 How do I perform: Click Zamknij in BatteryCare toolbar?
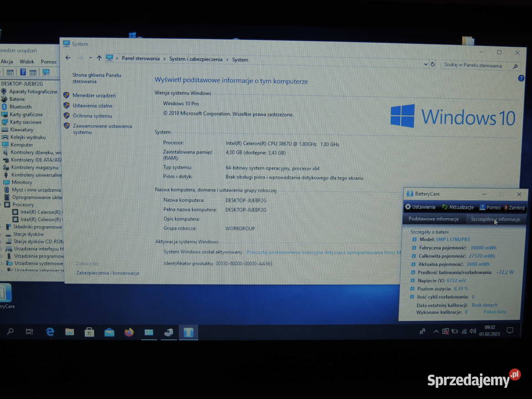pyautogui.click(x=514, y=208)
